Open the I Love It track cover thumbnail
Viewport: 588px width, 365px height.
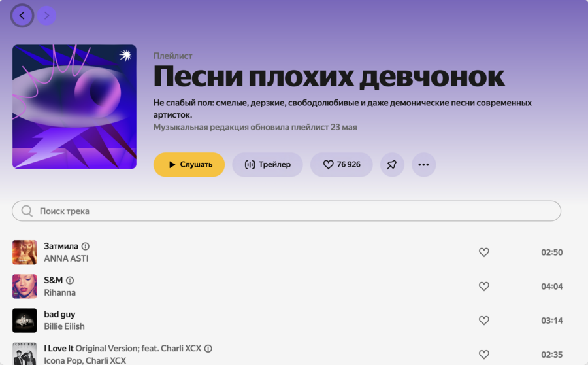[25, 354]
